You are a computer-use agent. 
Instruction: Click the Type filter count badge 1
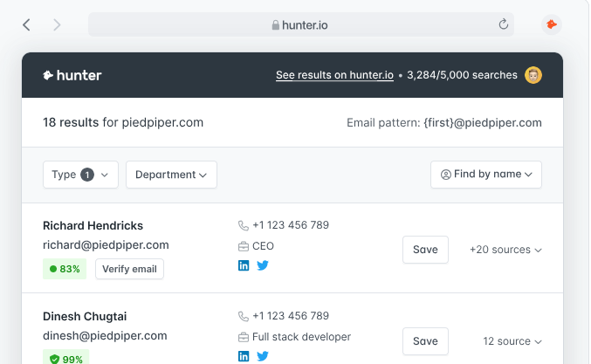[87, 175]
